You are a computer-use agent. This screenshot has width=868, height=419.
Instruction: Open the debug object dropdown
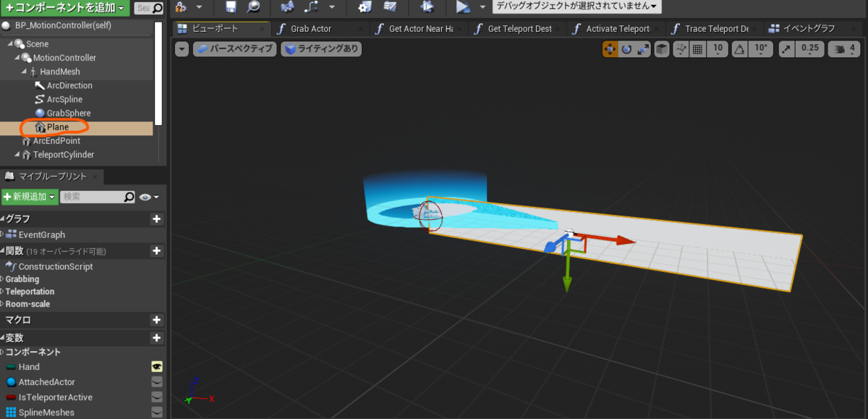pos(576,7)
